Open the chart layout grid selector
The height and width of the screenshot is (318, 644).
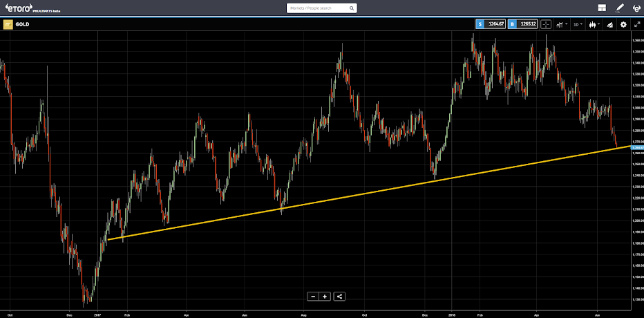coord(602,8)
